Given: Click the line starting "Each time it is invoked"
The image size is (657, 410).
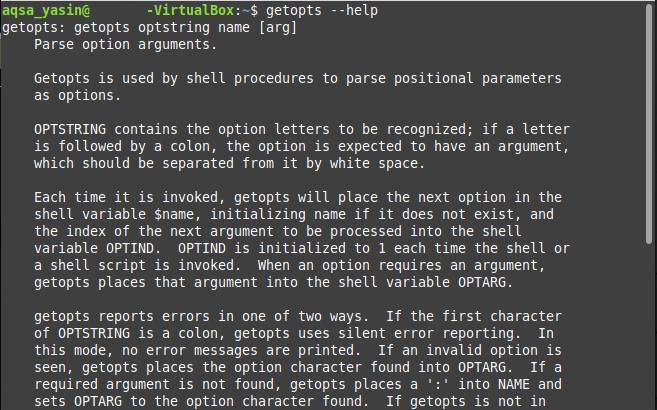Looking at the screenshot, I should 297,199.
